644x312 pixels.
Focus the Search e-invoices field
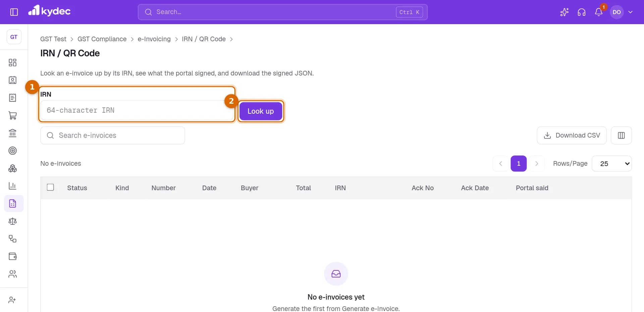pyautogui.click(x=113, y=135)
